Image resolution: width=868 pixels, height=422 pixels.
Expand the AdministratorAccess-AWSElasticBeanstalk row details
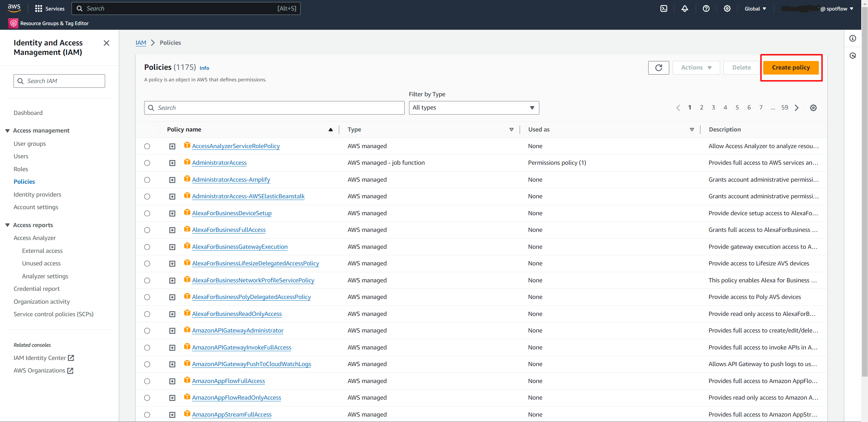point(172,197)
